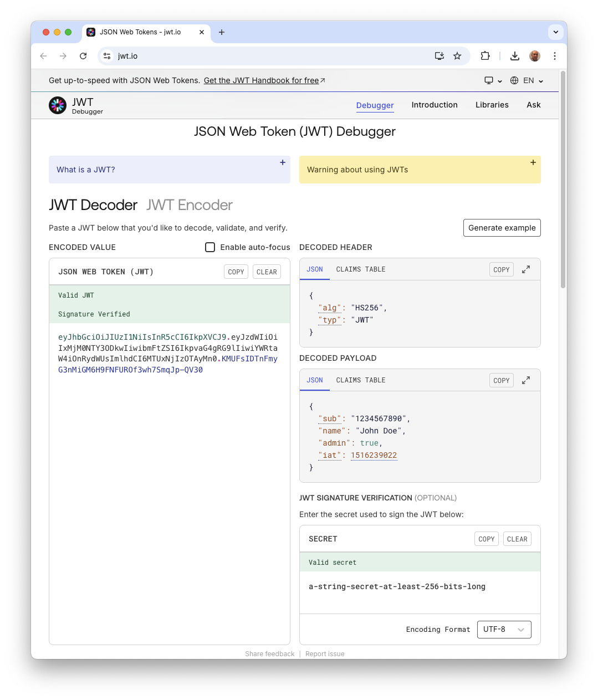The width and height of the screenshot is (598, 700).
Task: Open the EN language dropdown
Action: click(x=527, y=80)
